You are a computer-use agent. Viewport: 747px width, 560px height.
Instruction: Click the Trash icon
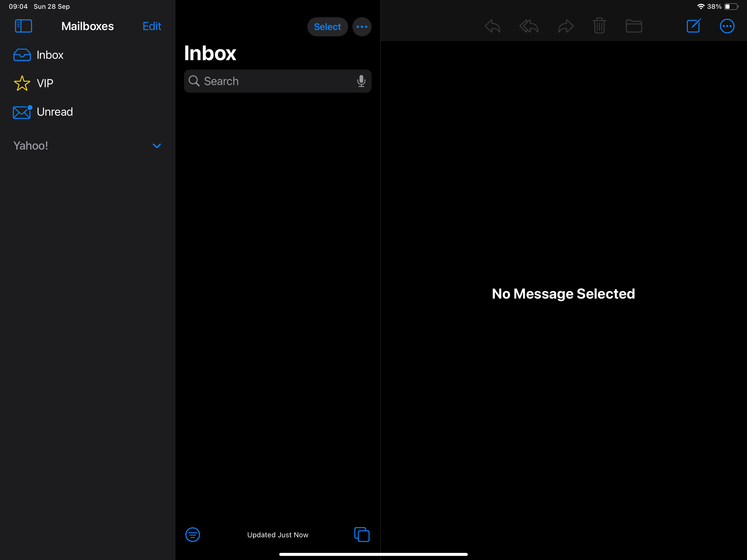[599, 26]
